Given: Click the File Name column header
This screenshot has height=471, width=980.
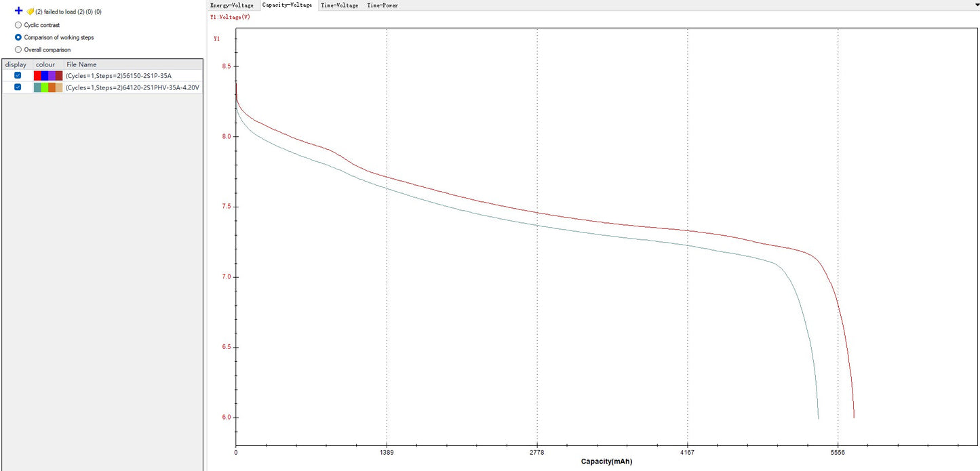Looking at the screenshot, I should [81, 64].
